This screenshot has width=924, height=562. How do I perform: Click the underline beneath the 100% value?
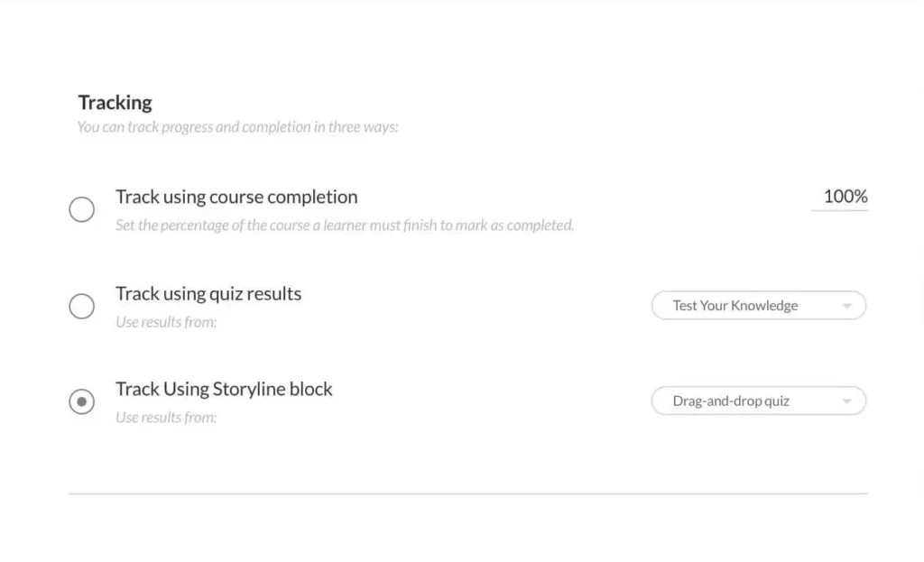(x=839, y=210)
